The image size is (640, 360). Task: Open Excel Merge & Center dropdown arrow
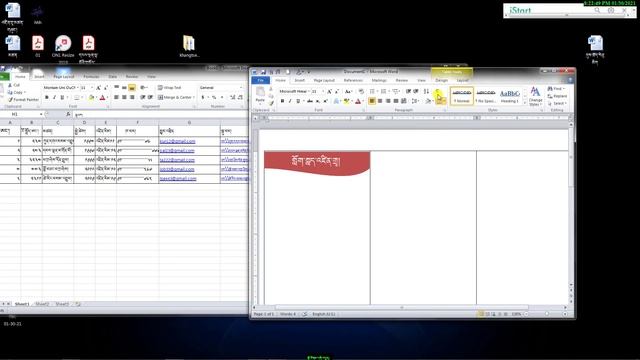click(x=193, y=97)
